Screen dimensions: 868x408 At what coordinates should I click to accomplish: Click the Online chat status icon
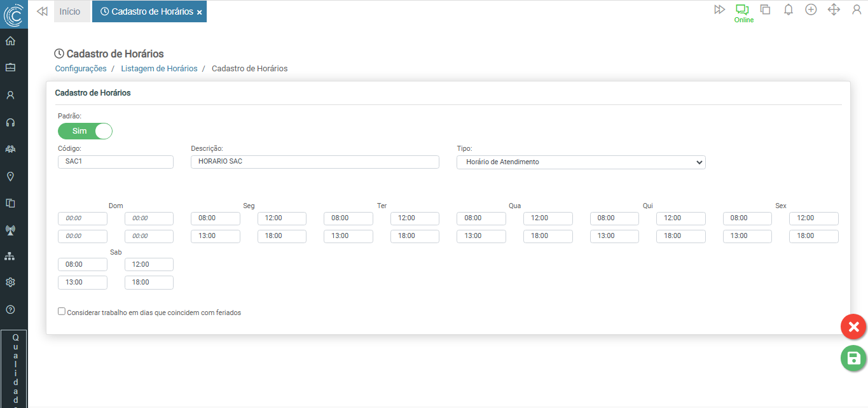(742, 10)
